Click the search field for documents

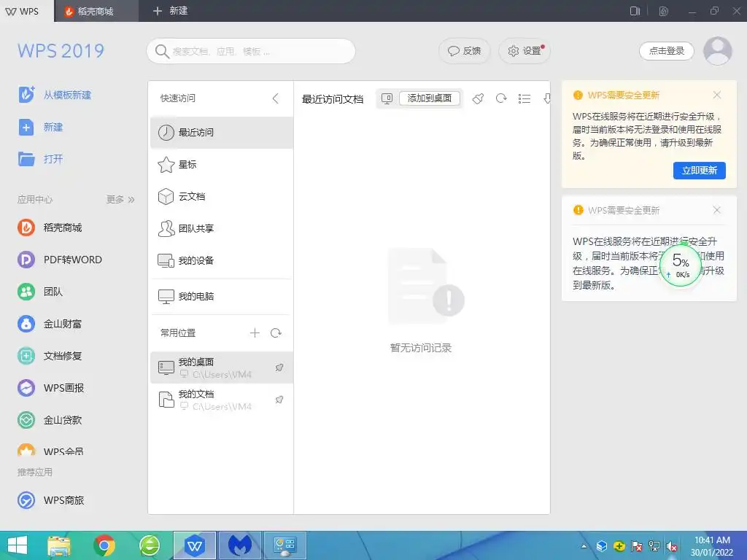point(251,51)
